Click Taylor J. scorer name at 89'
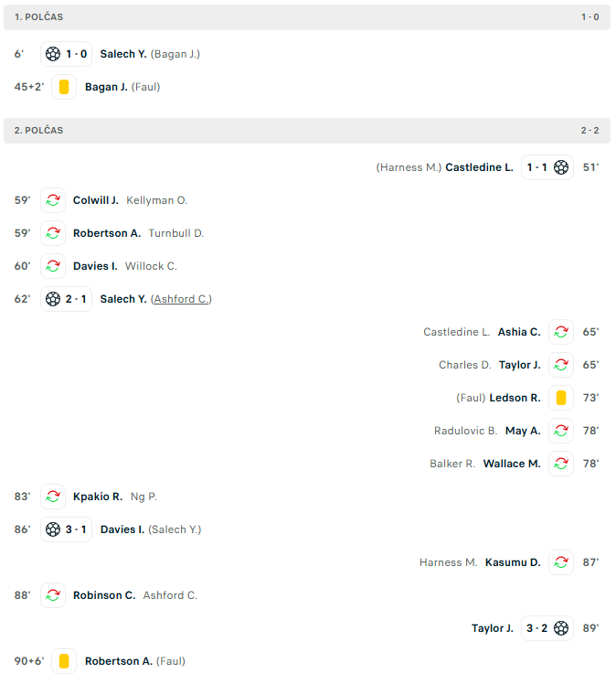Viewport: 616px width, 684px height. [493, 628]
